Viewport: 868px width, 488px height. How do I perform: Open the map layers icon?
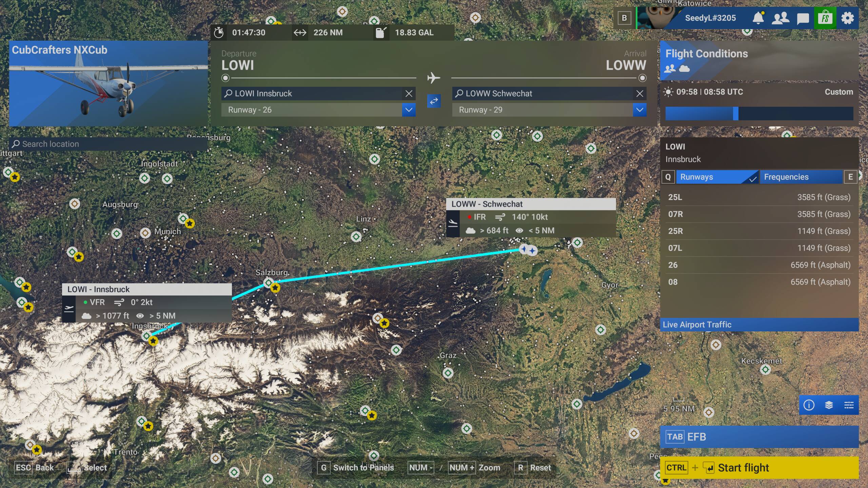(x=829, y=405)
